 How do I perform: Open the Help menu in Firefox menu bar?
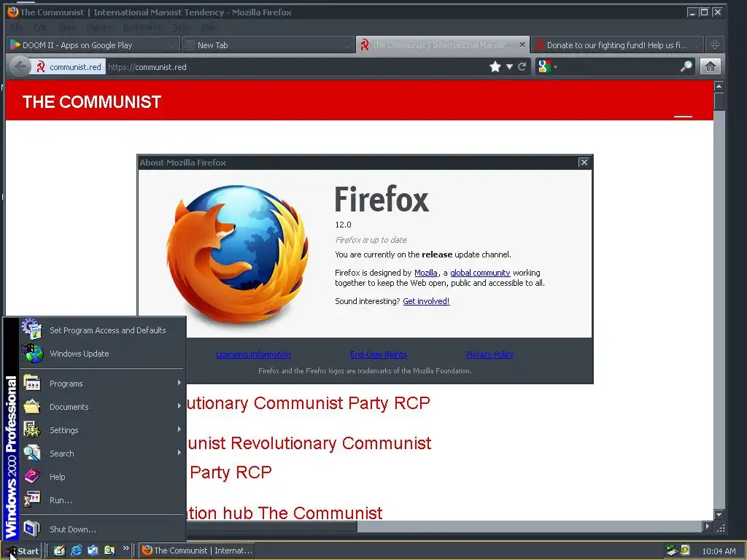(209, 27)
